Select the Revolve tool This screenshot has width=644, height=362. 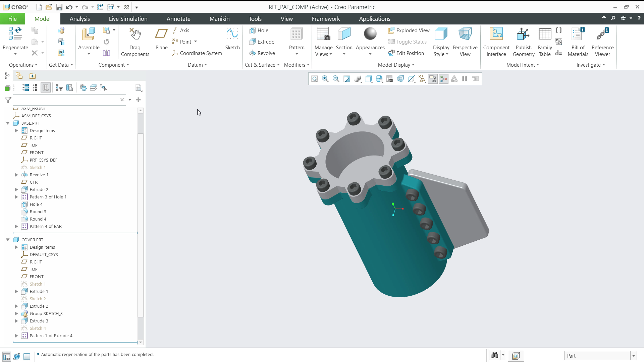[262, 53]
